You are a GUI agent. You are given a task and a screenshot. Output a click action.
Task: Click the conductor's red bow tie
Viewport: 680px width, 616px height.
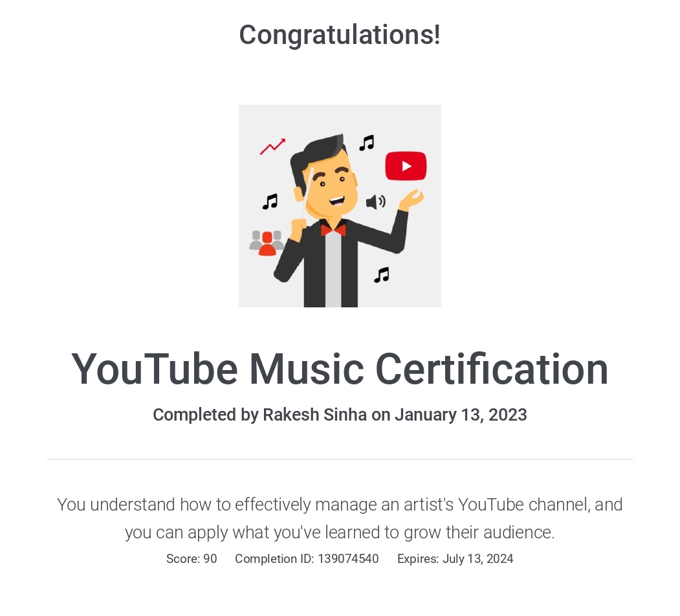[x=333, y=230]
